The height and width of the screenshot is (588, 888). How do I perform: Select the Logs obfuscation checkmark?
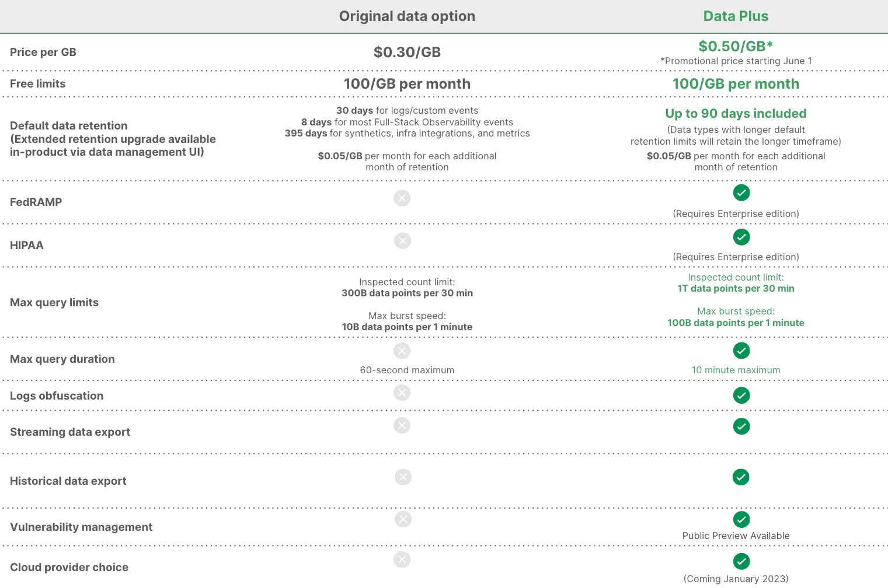tap(741, 395)
